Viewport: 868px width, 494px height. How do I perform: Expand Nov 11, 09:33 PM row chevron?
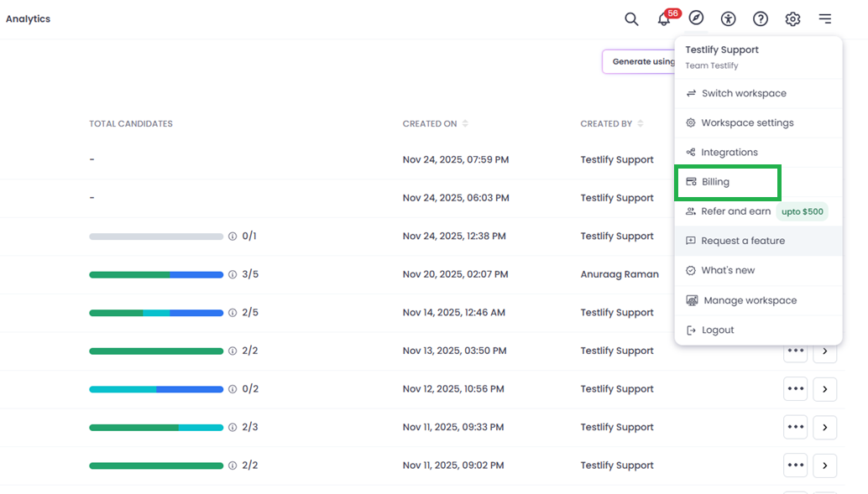pyautogui.click(x=825, y=427)
